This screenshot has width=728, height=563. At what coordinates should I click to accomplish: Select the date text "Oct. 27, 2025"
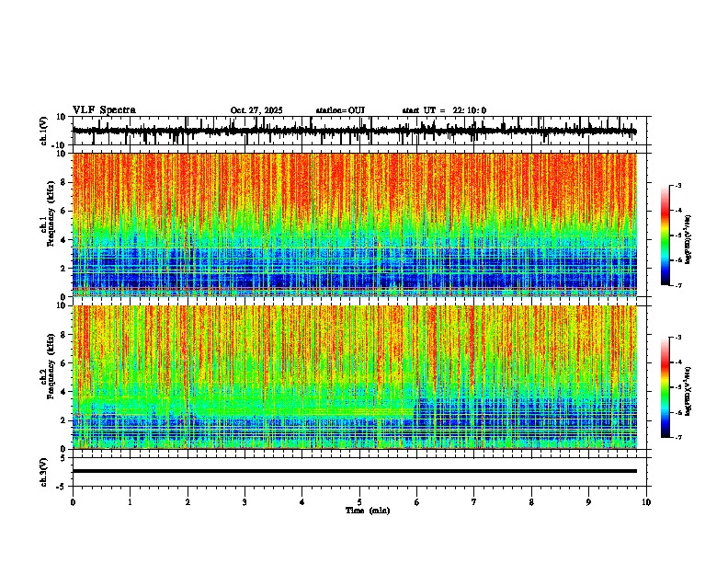point(256,110)
